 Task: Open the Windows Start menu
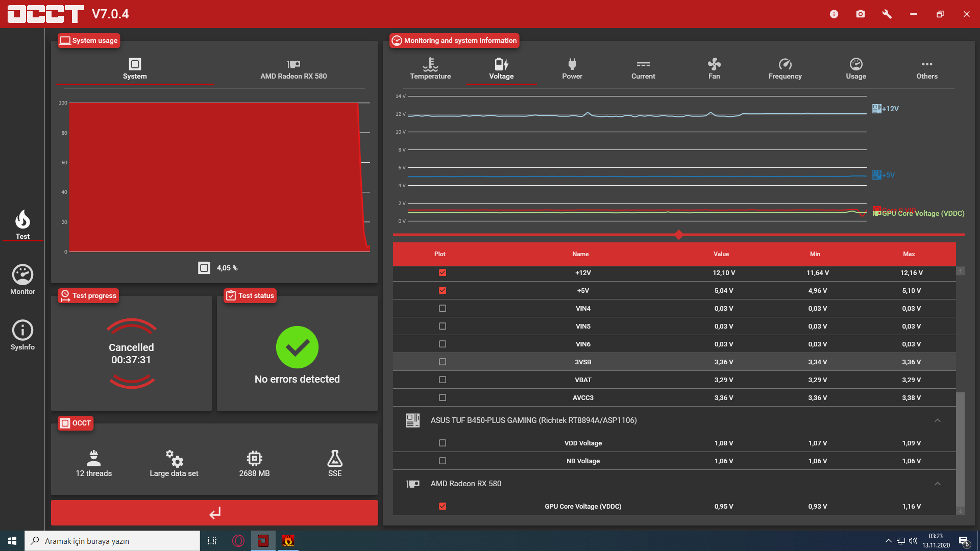coord(12,541)
